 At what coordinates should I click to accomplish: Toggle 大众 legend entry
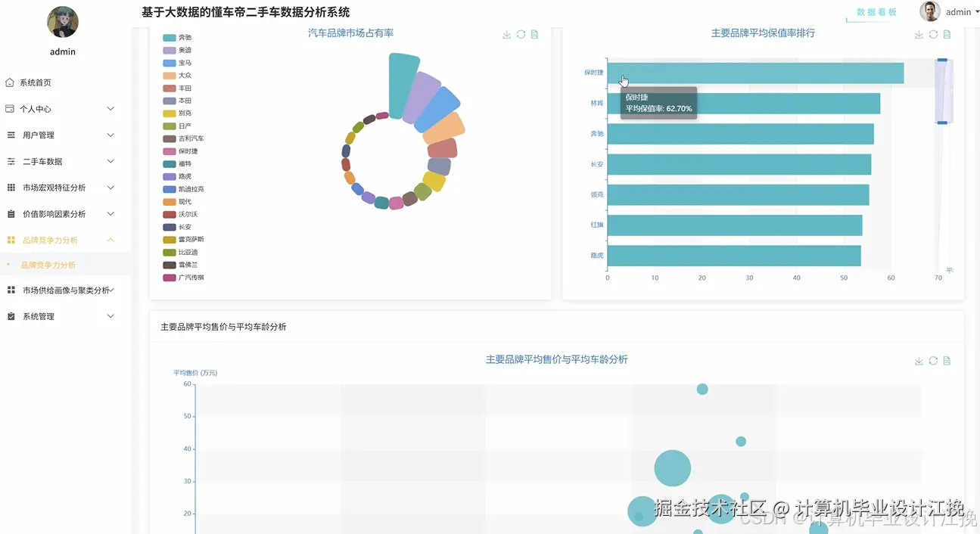point(177,76)
